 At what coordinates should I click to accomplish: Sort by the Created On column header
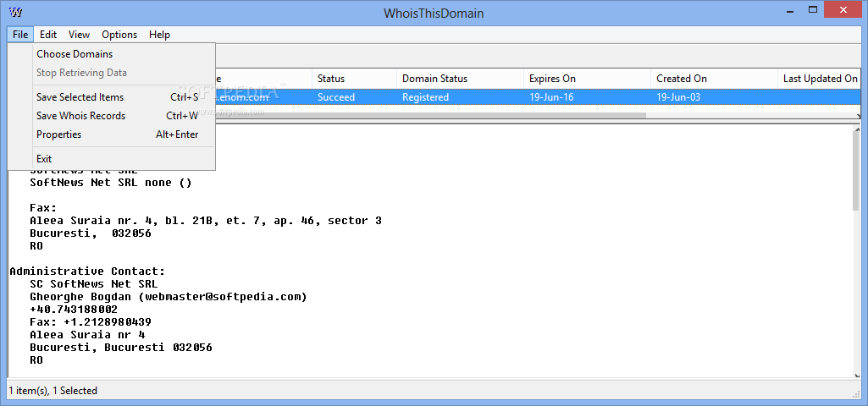tap(714, 79)
